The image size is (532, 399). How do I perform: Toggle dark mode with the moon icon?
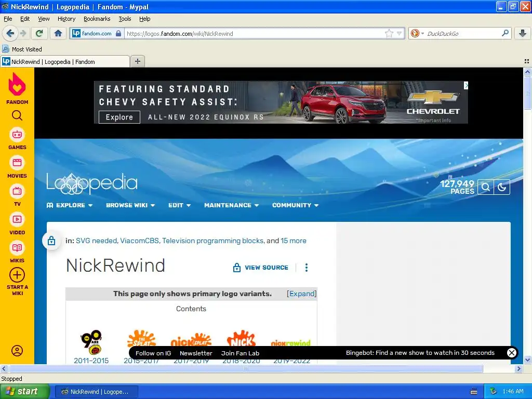click(502, 187)
